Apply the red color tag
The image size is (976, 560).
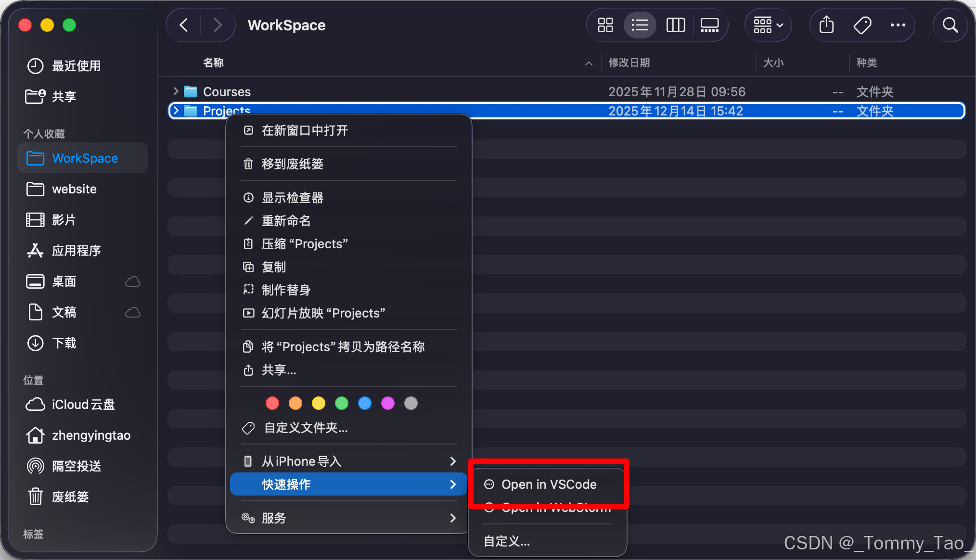[272, 403]
